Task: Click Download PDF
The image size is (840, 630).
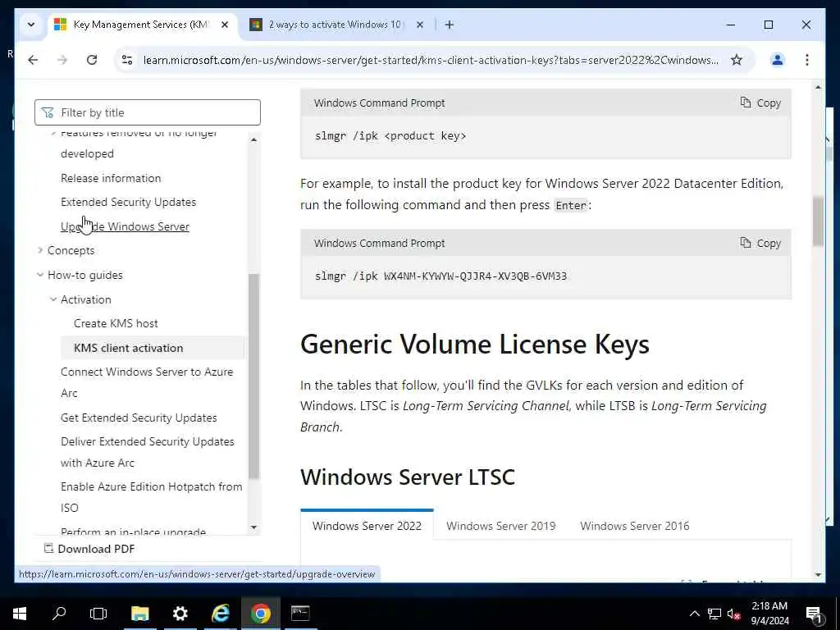Action: point(89,549)
